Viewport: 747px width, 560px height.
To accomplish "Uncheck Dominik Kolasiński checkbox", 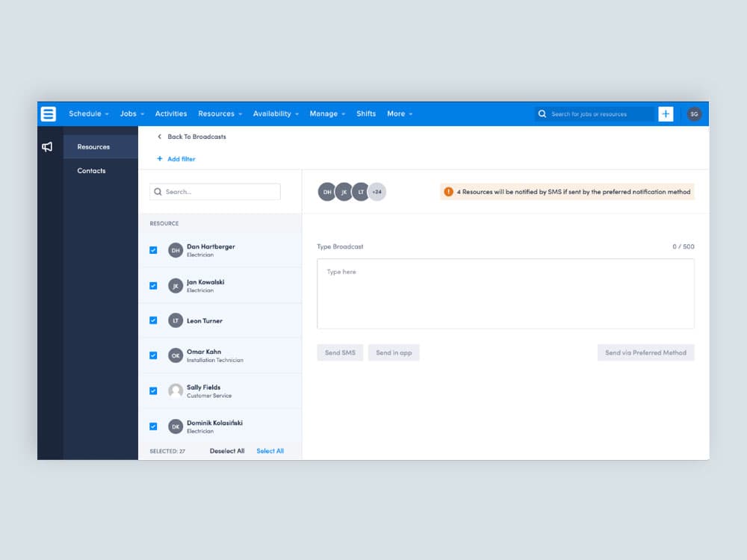I will [x=153, y=426].
